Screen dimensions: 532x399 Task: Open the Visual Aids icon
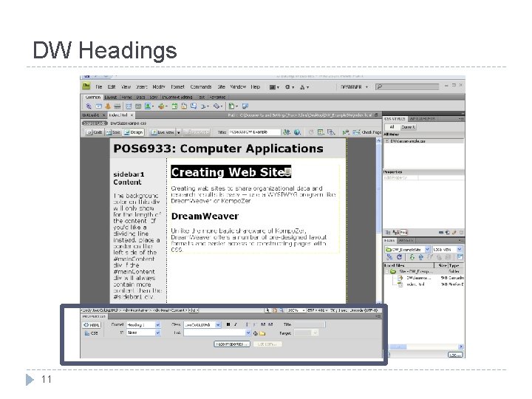coord(331,132)
